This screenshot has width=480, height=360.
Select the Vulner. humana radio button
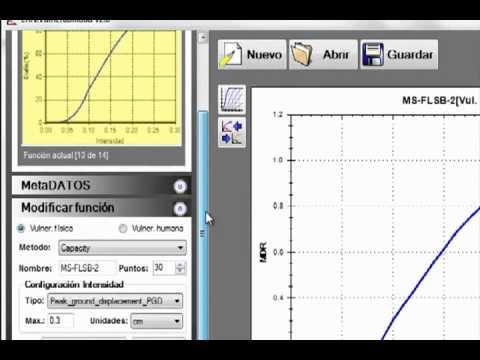[123, 228]
